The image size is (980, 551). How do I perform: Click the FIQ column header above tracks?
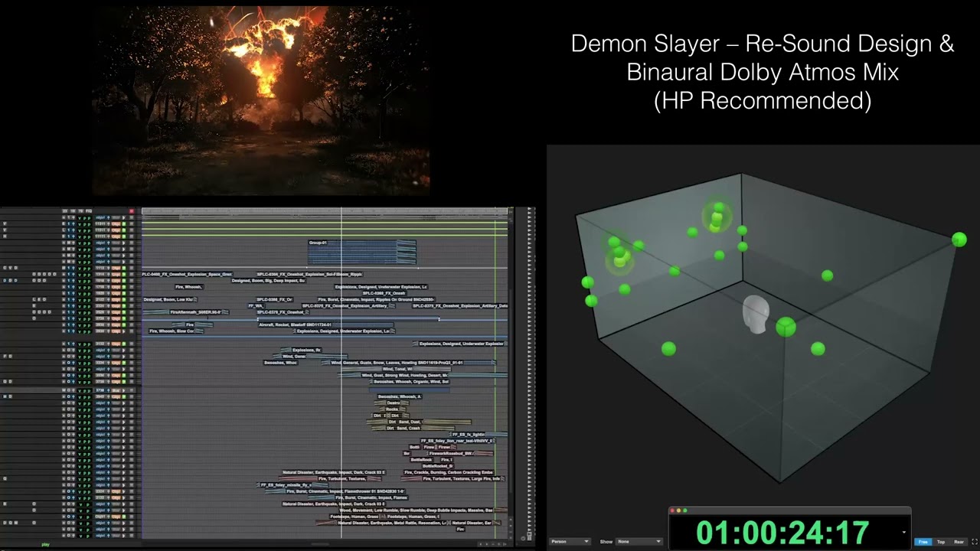pyautogui.click(x=89, y=211)
